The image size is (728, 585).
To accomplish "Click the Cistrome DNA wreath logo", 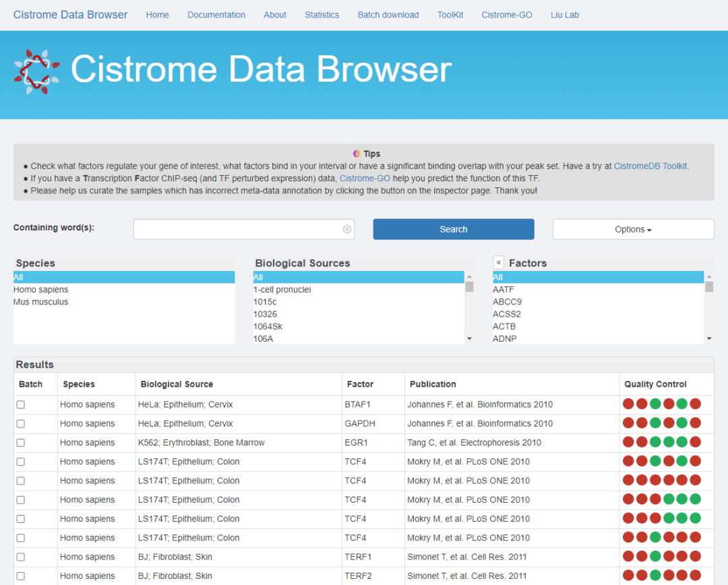I will (x=36, y=71).
